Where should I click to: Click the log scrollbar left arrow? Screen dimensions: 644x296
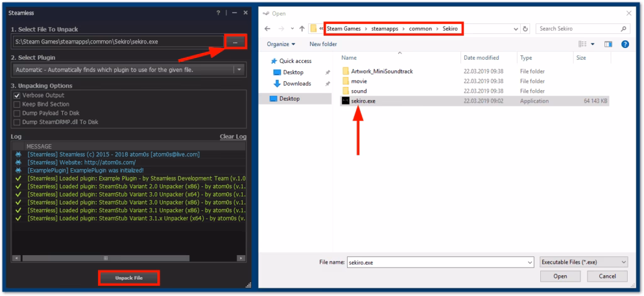coord(16,258)
